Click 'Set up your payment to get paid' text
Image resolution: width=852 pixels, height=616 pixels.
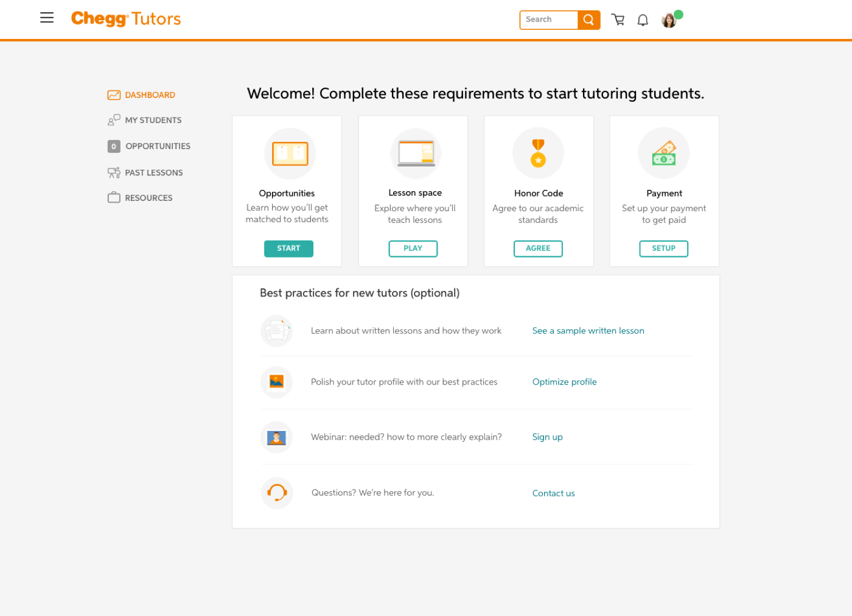click(664, 214)
